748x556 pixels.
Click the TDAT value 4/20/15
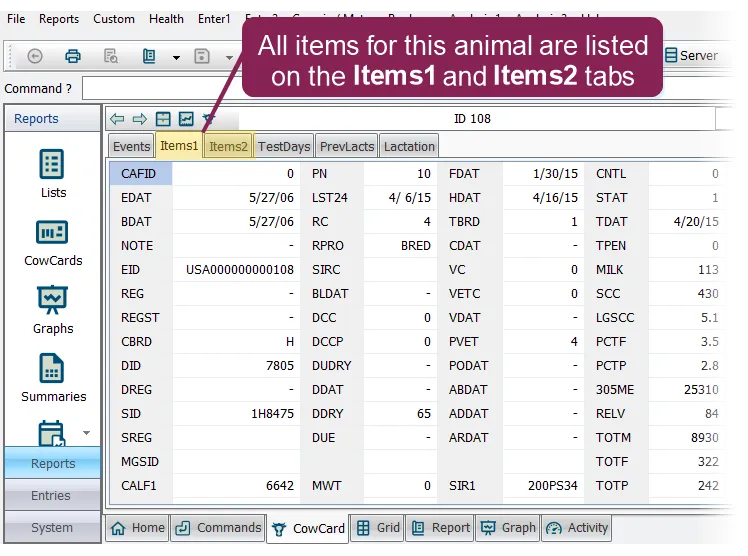click(696, 222)
